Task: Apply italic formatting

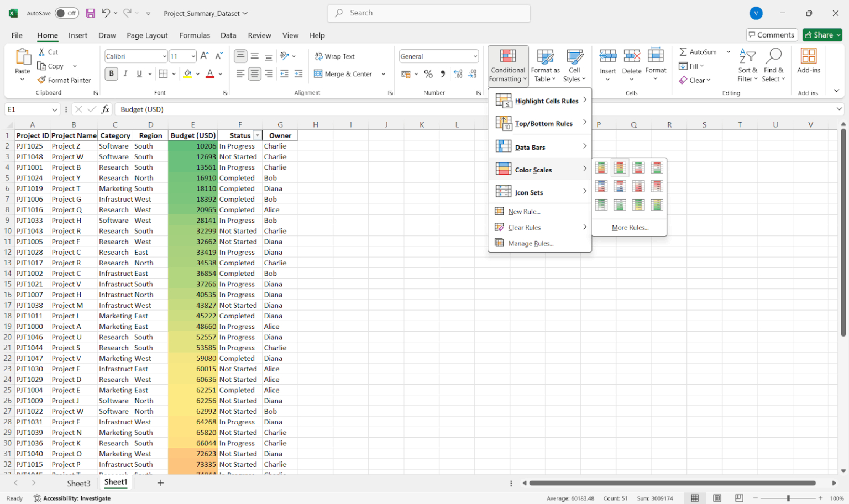Action: tap(125, 73)
